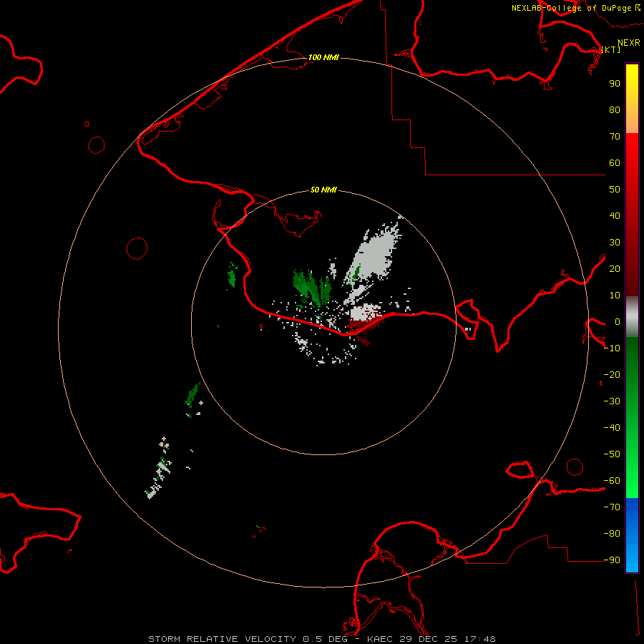644x644 pixels.
Task: Click the '100 NMI' range ring label
Action: coord(323,57)
